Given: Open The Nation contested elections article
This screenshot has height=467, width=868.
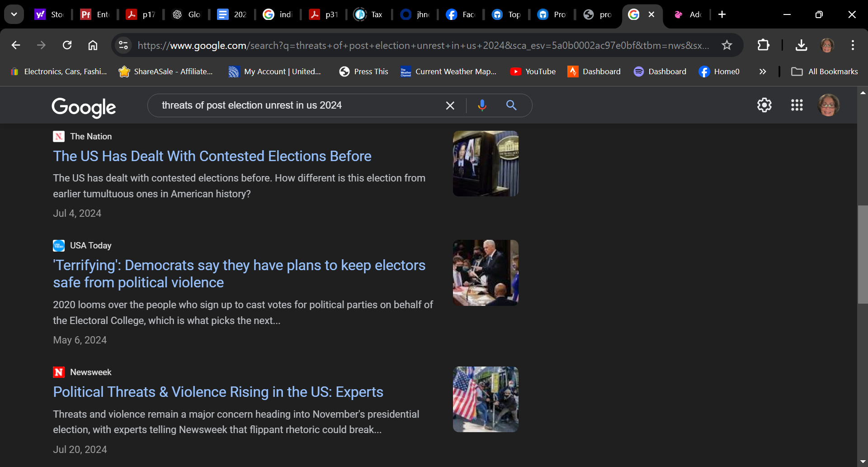Looking at the screenshot, I should (x=212, y=156).
